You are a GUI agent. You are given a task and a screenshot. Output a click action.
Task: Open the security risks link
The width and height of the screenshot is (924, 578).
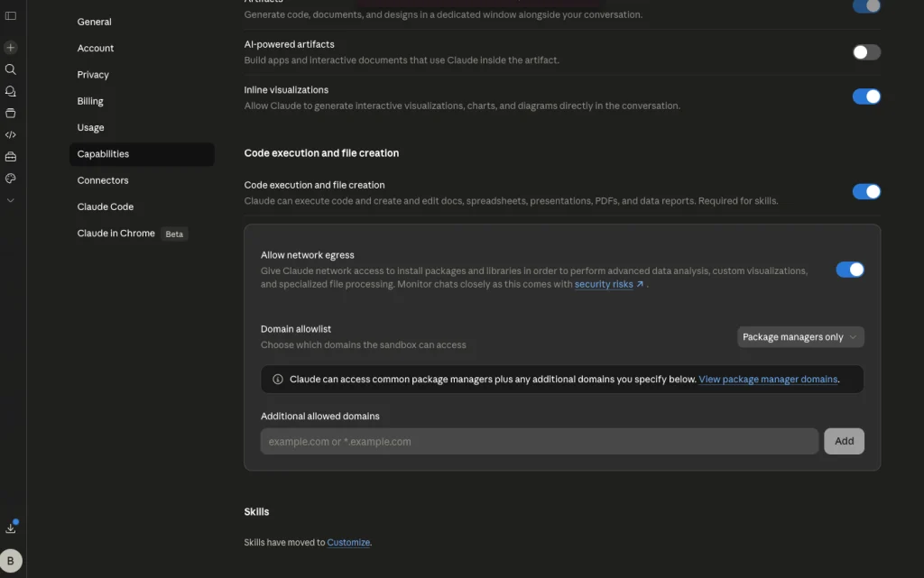click(604, 284)
